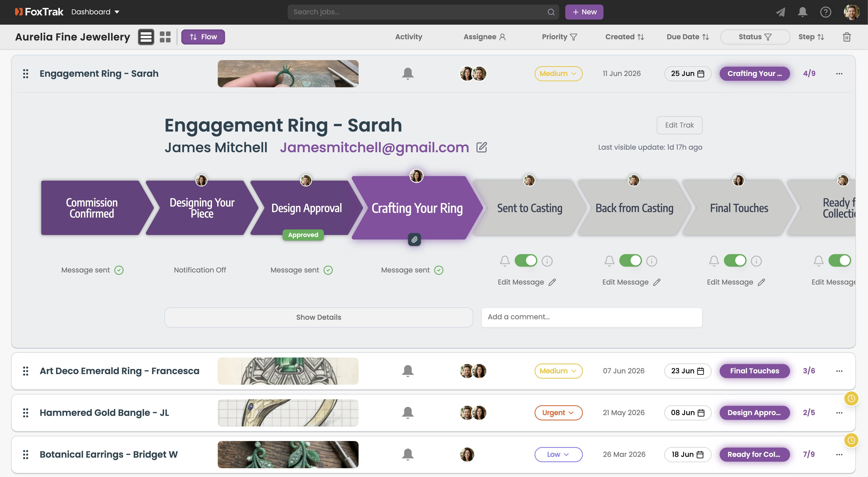Click the trash delete icon in header
868x477 pixels.
(847, 37)
